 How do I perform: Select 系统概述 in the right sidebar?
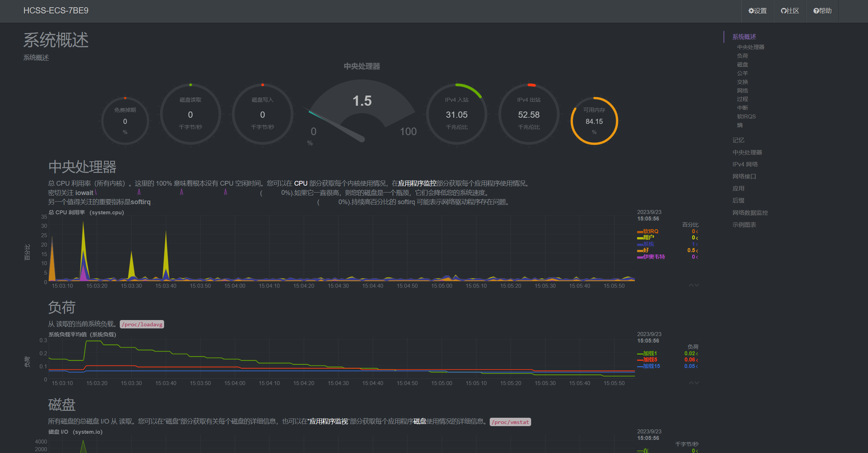point(744,37)
